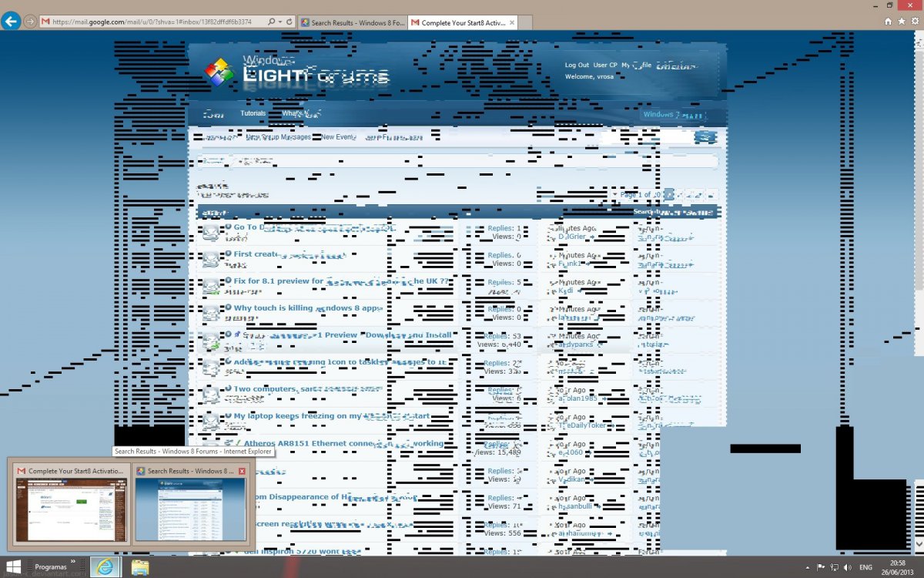Open the Favorites star icon

(901, 22)
